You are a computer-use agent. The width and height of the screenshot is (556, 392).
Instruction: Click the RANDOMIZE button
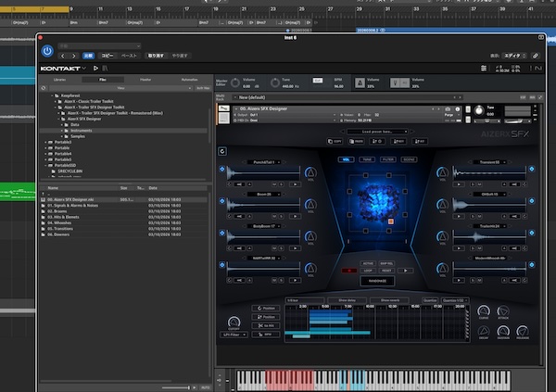click(377, 281)
